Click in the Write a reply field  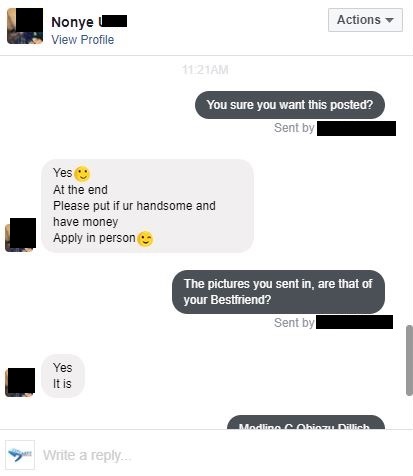point(223,455)
